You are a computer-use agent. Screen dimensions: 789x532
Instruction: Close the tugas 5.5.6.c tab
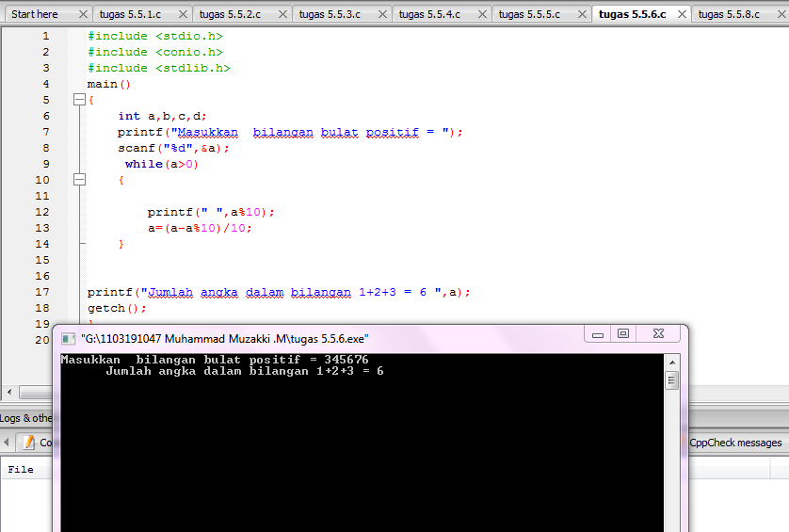pyautogui.click(x=682, y=14)
